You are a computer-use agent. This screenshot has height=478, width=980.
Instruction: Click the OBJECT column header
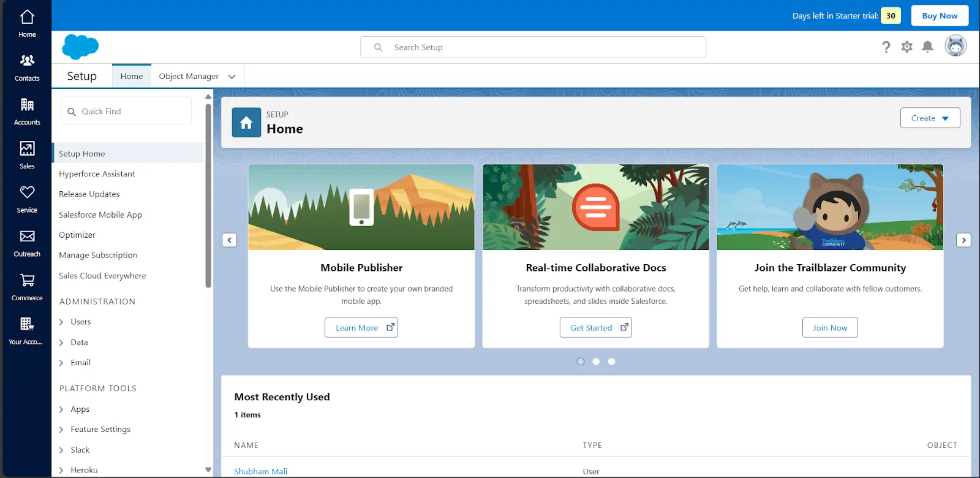pos(942,446)
